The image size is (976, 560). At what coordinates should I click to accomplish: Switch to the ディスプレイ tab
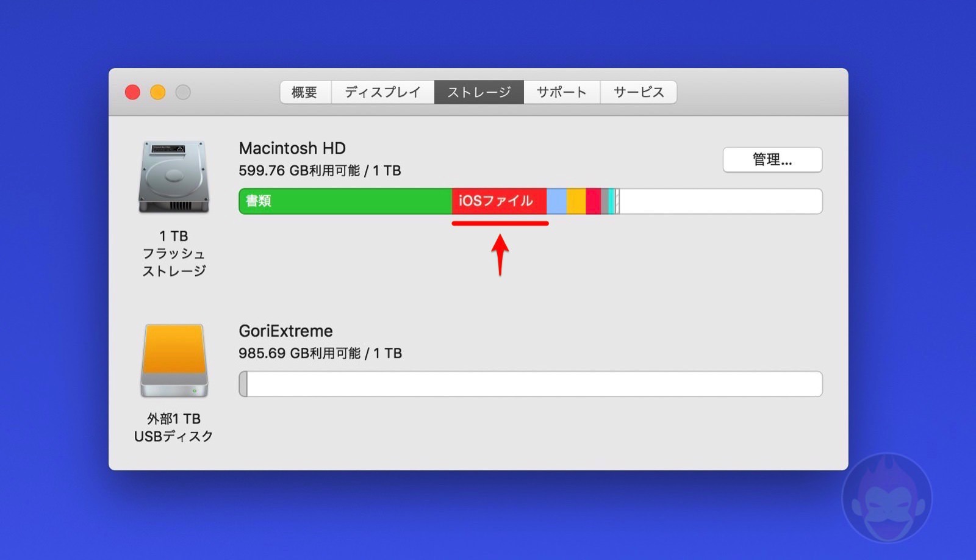pyautogui.click(x=382, y=92)
